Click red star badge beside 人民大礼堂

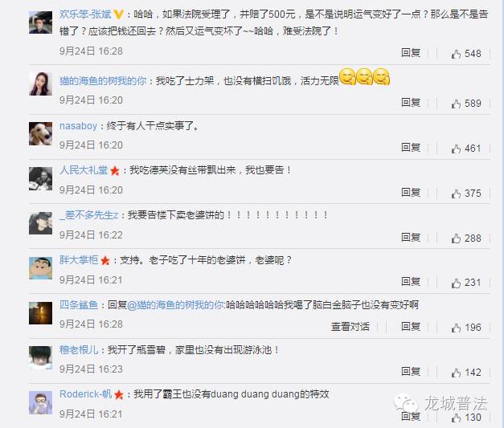pos(115,170)
